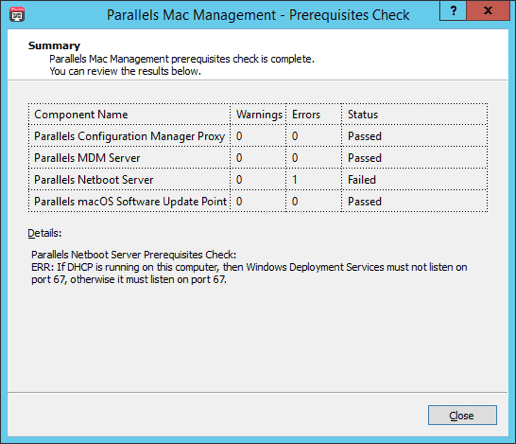516x444 pixels.
Task: Click the Warnings column header
Action: pyautogui.click(x=259, y=114)
